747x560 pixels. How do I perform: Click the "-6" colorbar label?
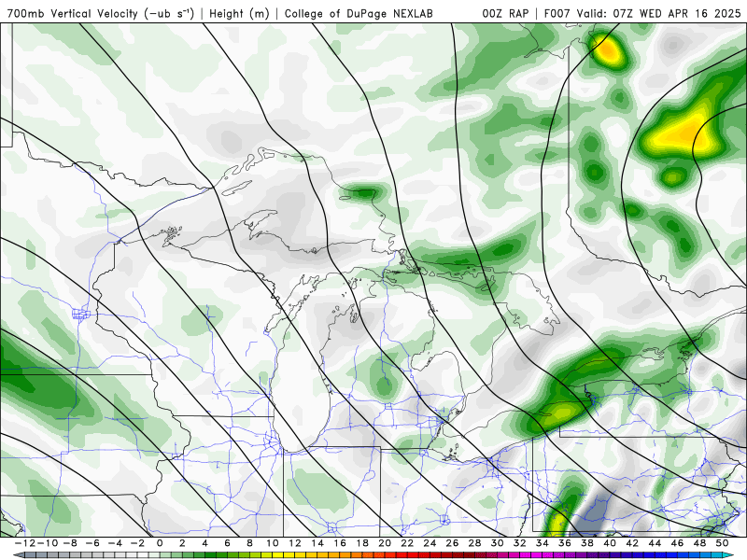click(x=92, y=543)
